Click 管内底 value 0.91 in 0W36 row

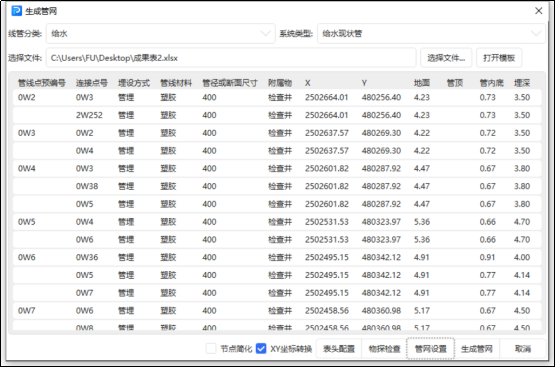coord(487,257)
